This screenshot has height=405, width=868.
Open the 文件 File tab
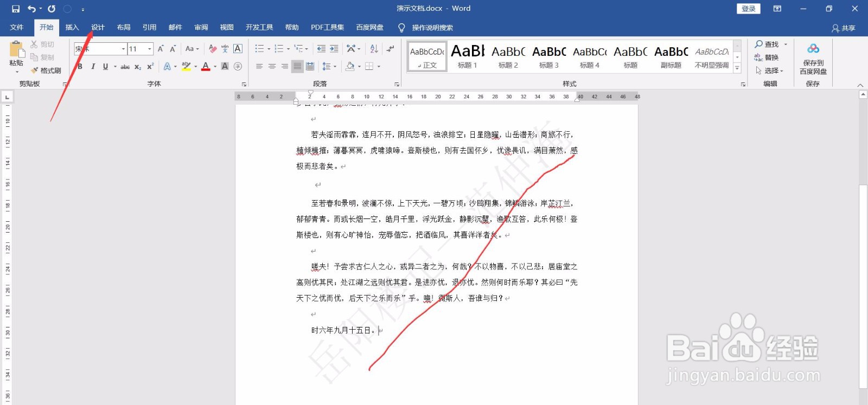pos(17,27)
